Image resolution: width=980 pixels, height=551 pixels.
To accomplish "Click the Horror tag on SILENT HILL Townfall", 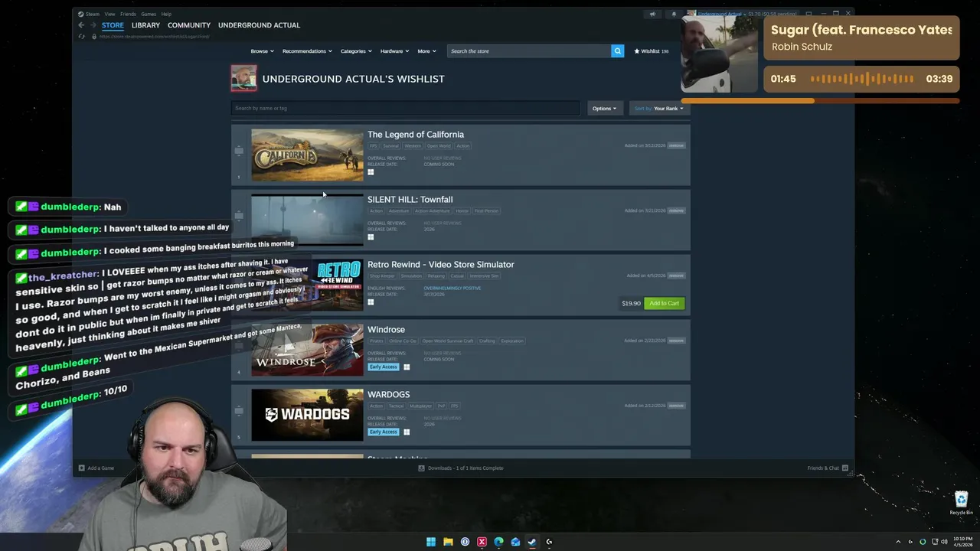I will 462,210.
